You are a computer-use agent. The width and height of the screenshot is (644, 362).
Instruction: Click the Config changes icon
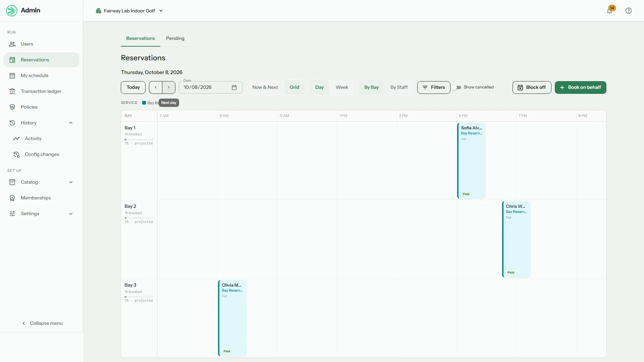pos(16,154)
